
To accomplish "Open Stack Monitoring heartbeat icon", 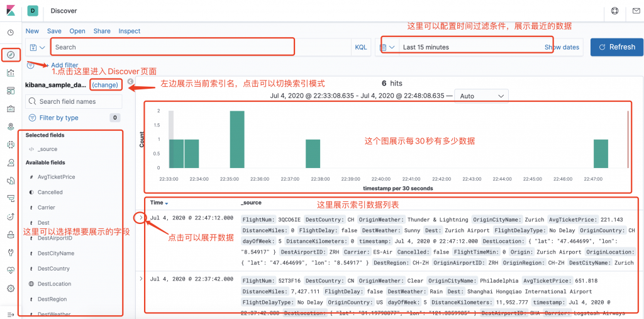I will [11, 270].
